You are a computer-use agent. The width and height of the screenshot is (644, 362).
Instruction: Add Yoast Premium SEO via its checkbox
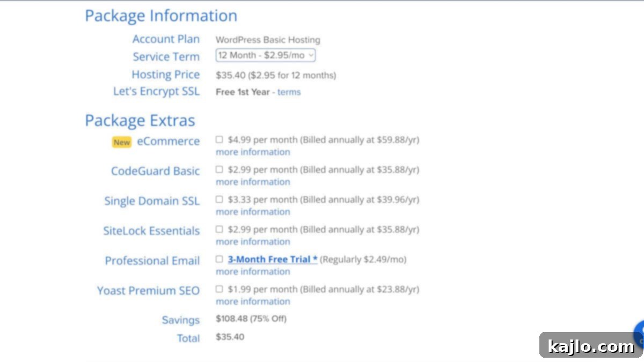pyautogui.click(x=219, y=289)
